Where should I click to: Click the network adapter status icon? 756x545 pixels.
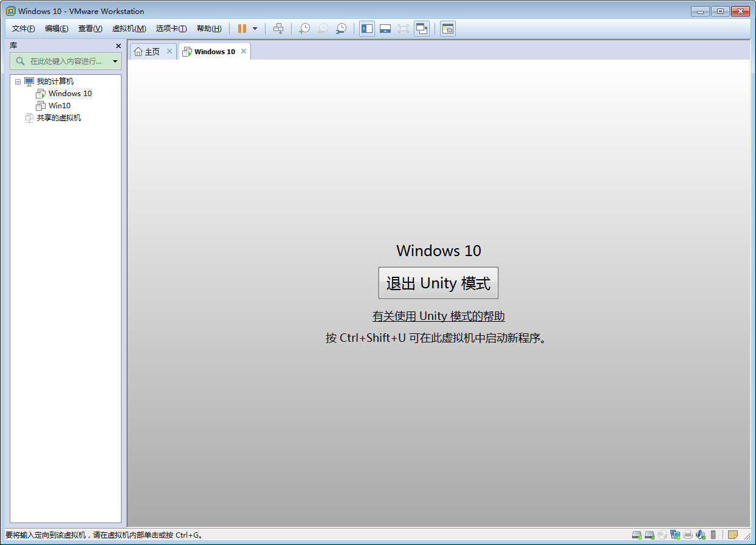[x=675, y=535]
